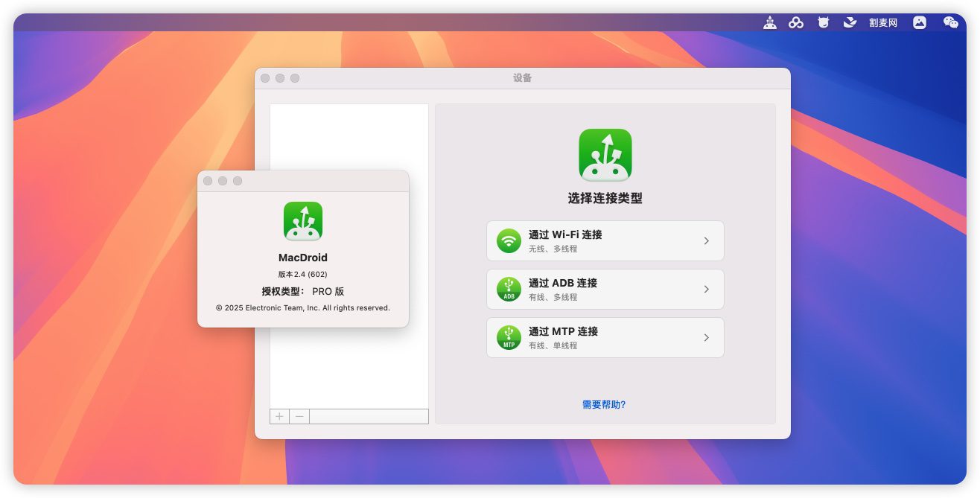980x498 pixels.
Task: Click the bull head menu bar icon
Action: click(x=823, y=22)
